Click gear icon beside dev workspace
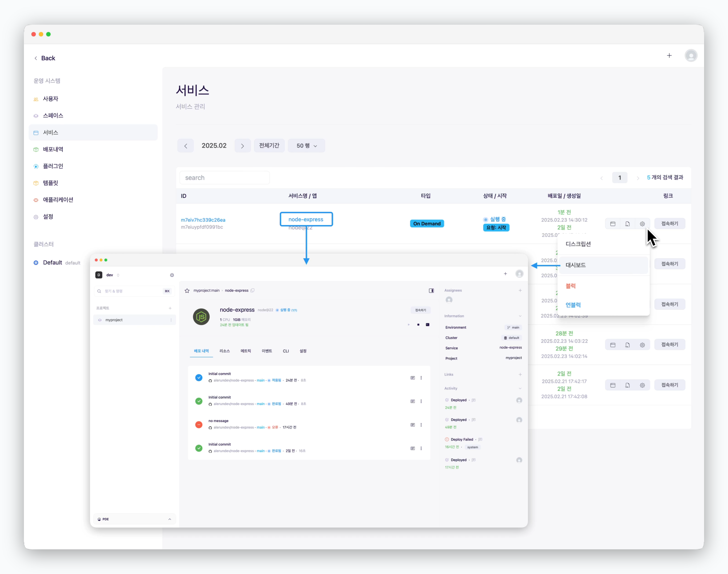This screenshot has height=574, width=728. 172,275
